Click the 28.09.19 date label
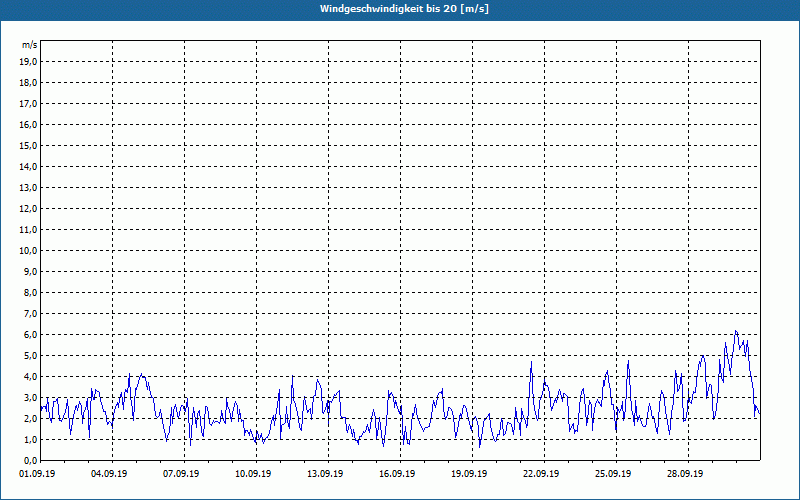This screenshot has width=800, height=500. pyautogui.click(x=685, y=473)
